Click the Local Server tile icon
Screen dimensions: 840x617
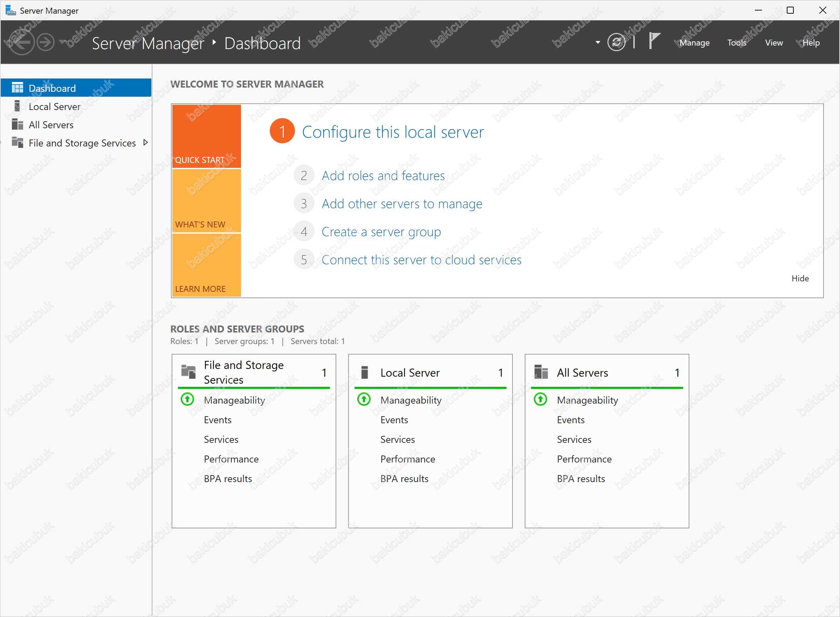tap(365, 372)
